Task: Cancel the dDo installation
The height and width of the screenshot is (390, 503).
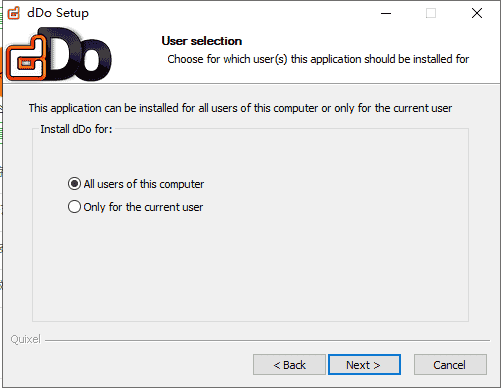Action: pos(451,366)
